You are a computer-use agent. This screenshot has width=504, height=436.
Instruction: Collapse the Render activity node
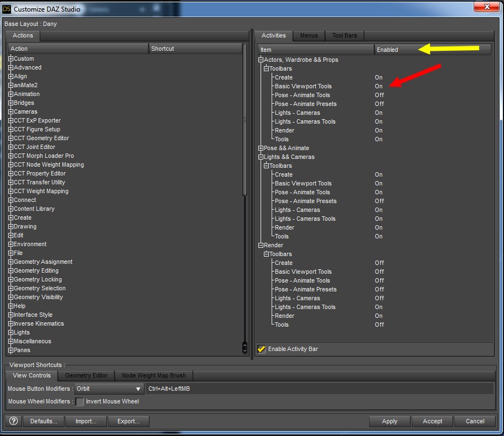[x=261, y=245]
